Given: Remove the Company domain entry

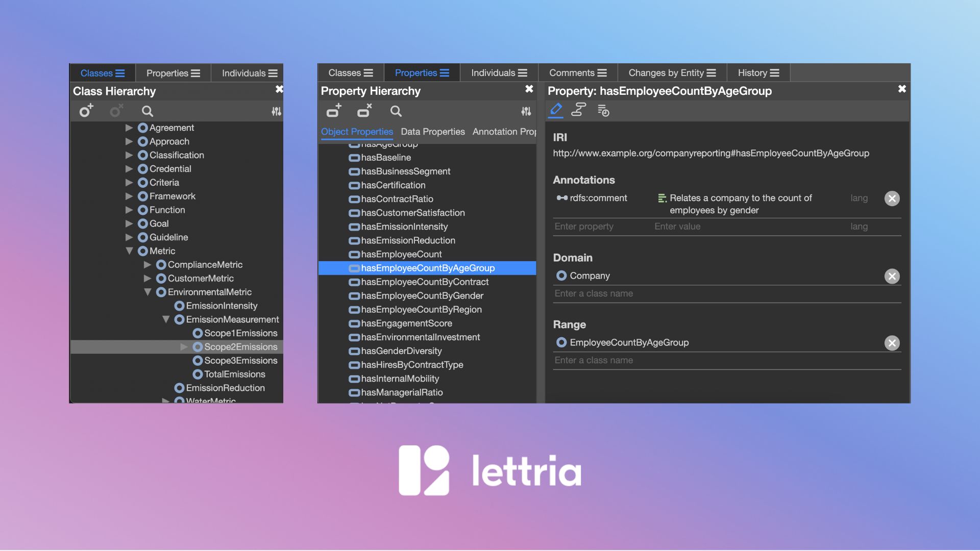Looking at the screenshot, I should click(892, 276).
